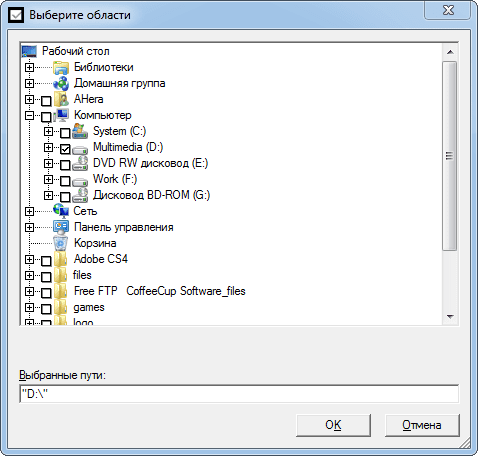Tick the Adobe CS4 folder checkbox
This screenshot has width=478, height=456.
(x=46, y=261)
